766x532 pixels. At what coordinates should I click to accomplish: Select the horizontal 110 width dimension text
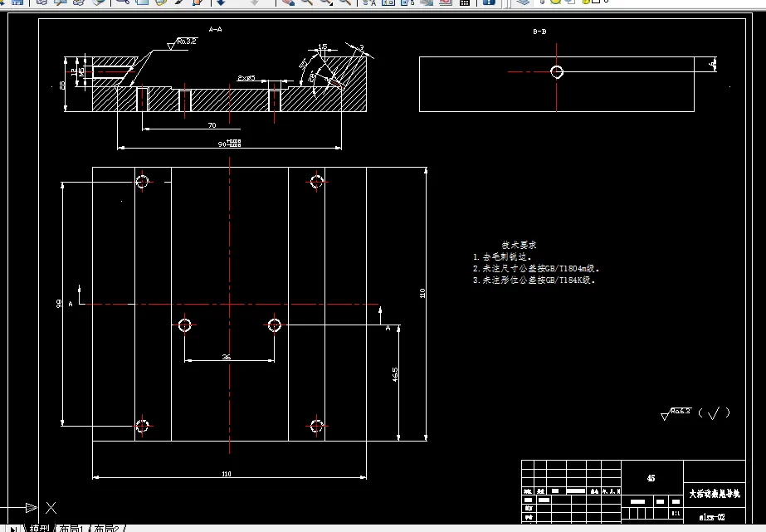click(x=227, y=474)
